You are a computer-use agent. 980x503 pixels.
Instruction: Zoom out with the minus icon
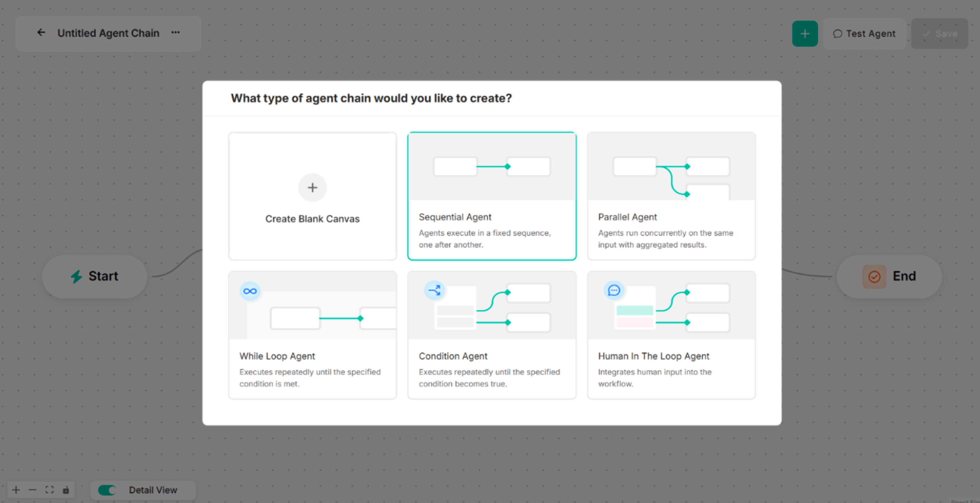(32, 490)
